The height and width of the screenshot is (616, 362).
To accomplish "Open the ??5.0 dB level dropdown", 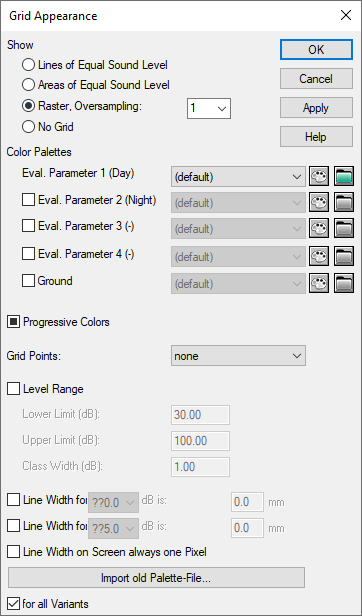I will click(114, 528).
